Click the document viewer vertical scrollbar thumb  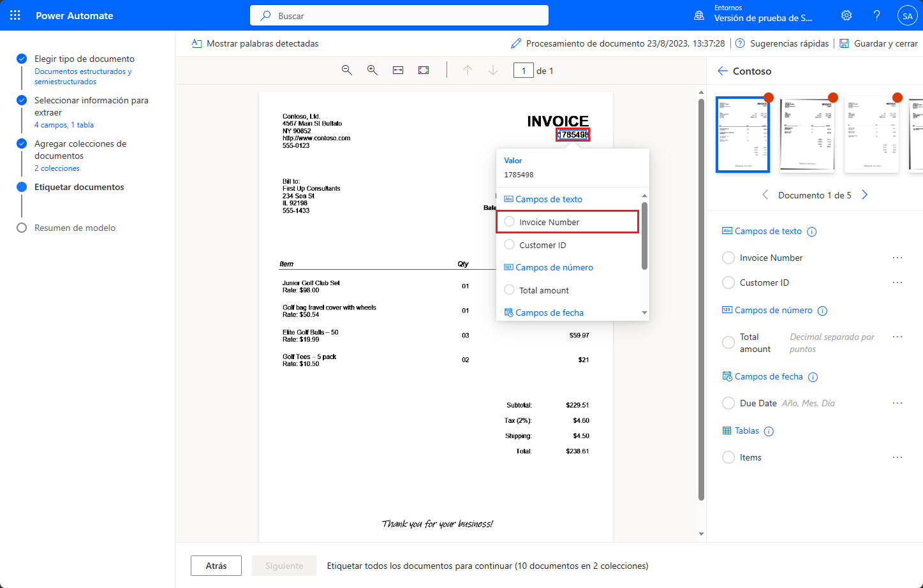[702, 300]
